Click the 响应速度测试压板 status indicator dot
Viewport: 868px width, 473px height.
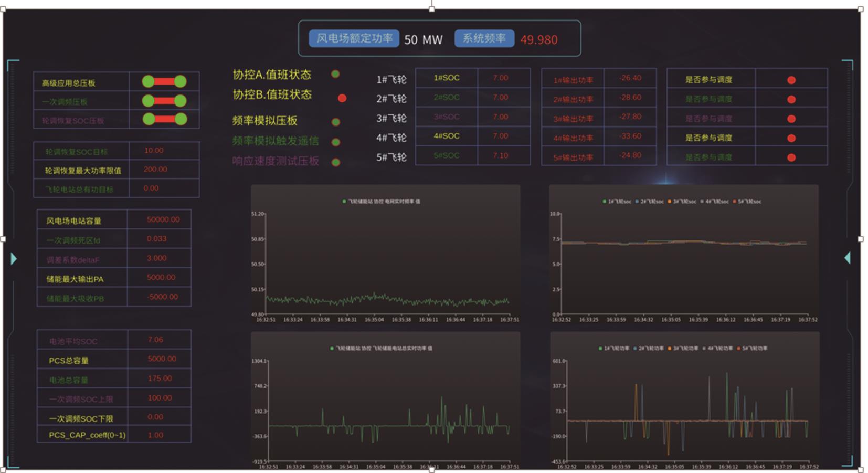(x=336, y=162)
